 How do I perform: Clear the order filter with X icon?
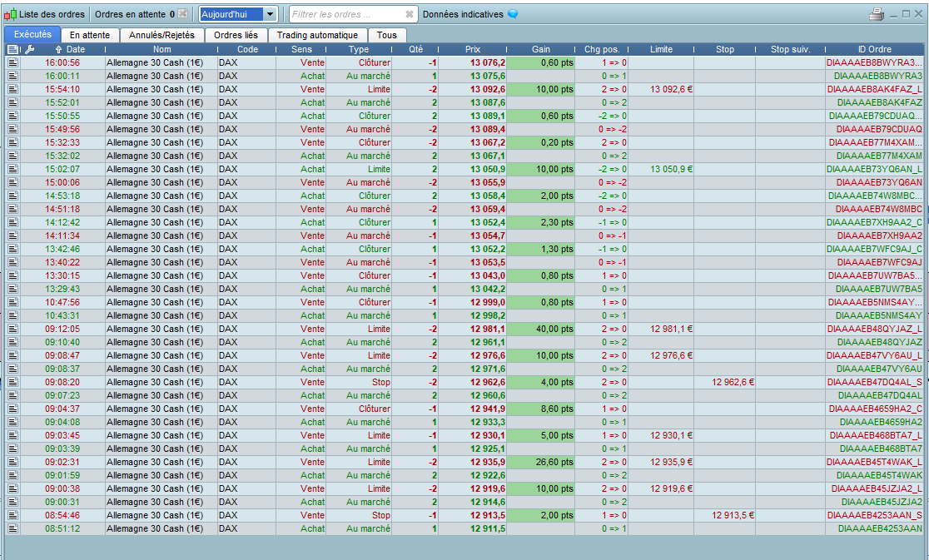tap(409, 14)
